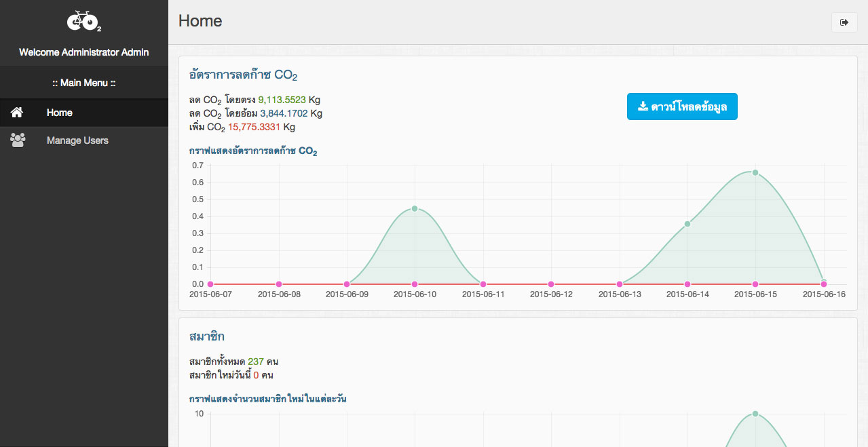Click the :: Main Menu :: sidebar header
The width and height of the screenshot is (868, 447).
(x=84, y=83)
